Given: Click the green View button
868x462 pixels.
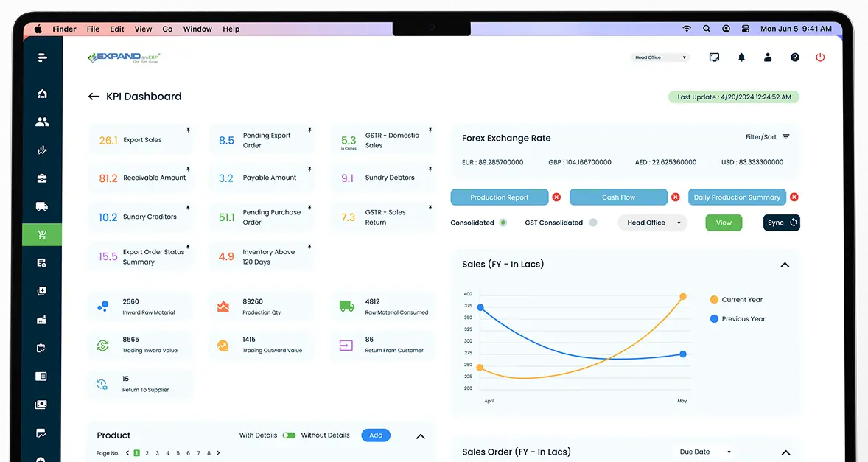Looking at the screenshot, I should (x=724, y=223).
